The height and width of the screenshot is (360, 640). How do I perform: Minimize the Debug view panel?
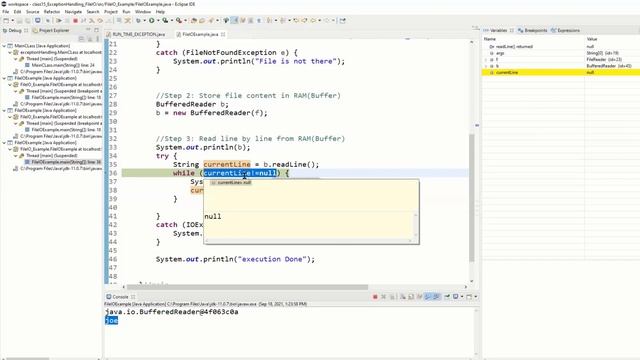point(89,30)
